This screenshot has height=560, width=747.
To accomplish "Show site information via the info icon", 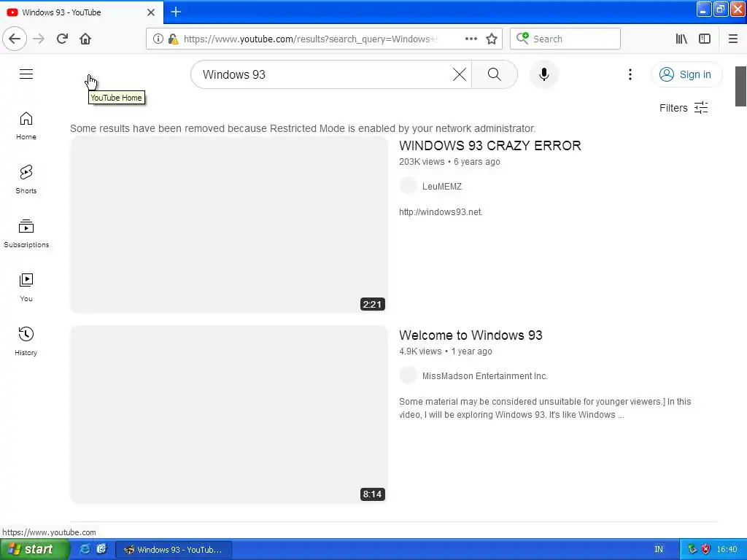I will [158, 39].
